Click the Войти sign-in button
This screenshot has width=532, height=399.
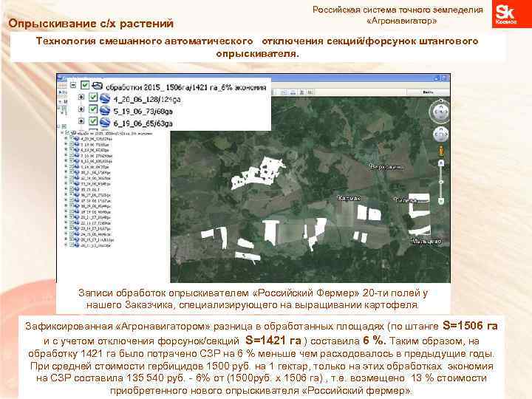tap(428, 92)
